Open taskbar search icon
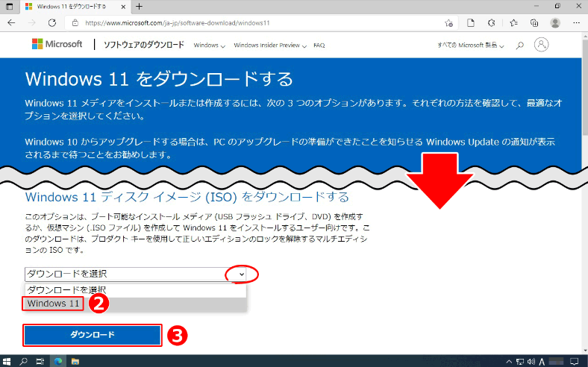Viewport: 588px width, 367px height. tap(23, 361)
